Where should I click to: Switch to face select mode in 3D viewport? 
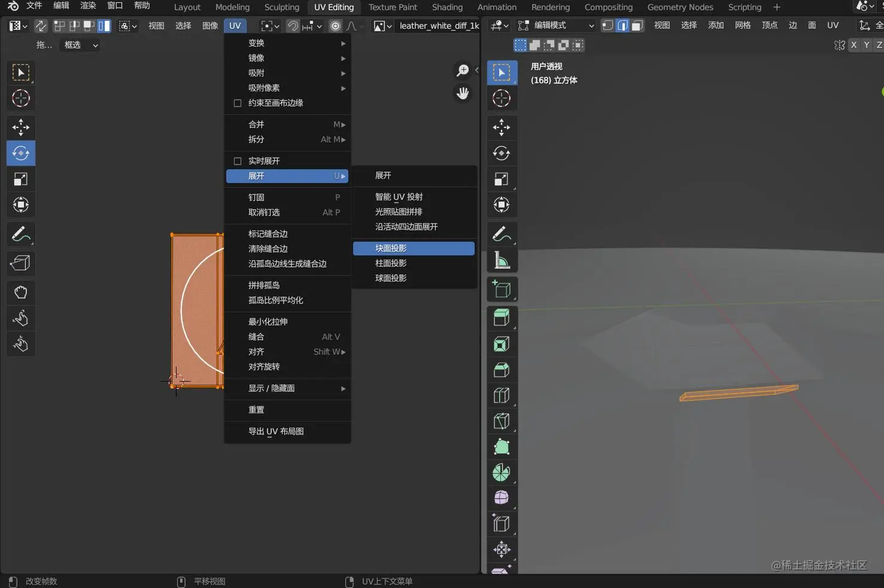(637, 25)
